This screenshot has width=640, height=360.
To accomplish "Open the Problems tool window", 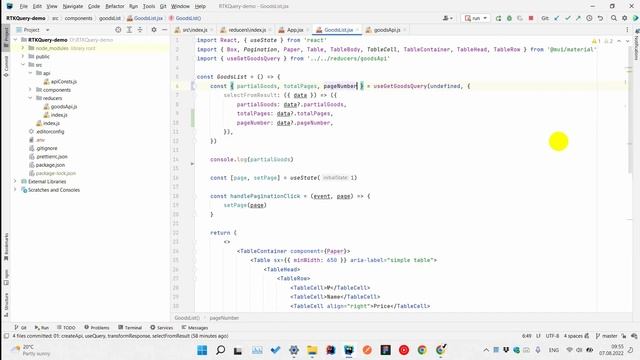I will tap(97, 328).
